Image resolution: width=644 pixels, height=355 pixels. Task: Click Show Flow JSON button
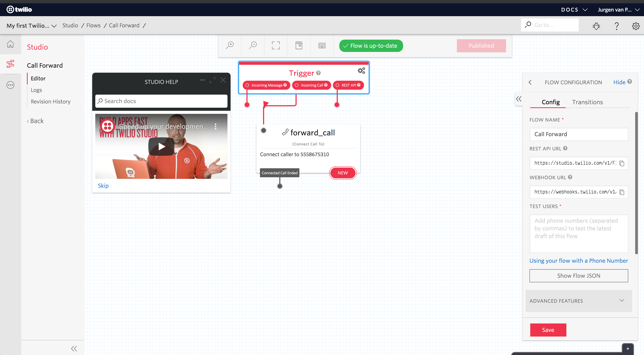[578, 276]
